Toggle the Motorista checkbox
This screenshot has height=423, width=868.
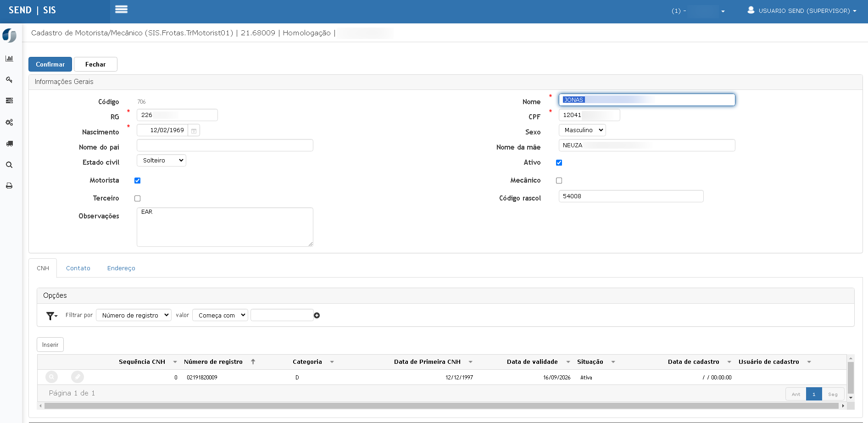tap(137, 180)
